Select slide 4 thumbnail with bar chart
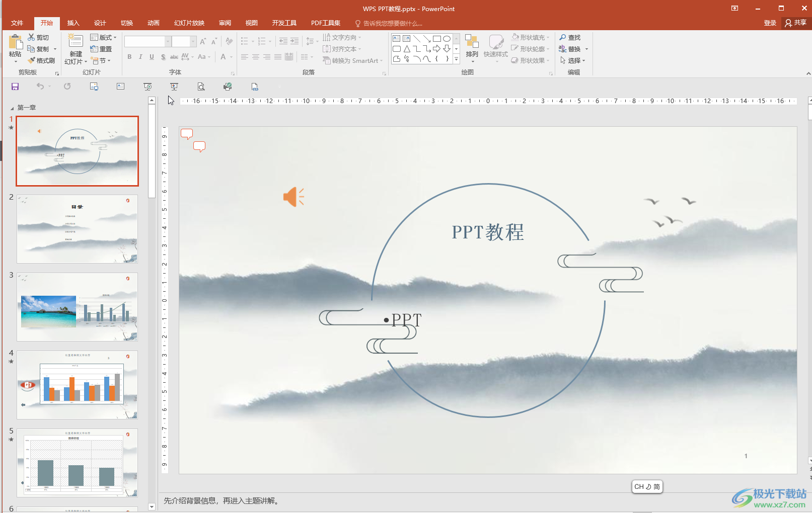The width and height of the screenshot is (812, 513). click(77, 385)
